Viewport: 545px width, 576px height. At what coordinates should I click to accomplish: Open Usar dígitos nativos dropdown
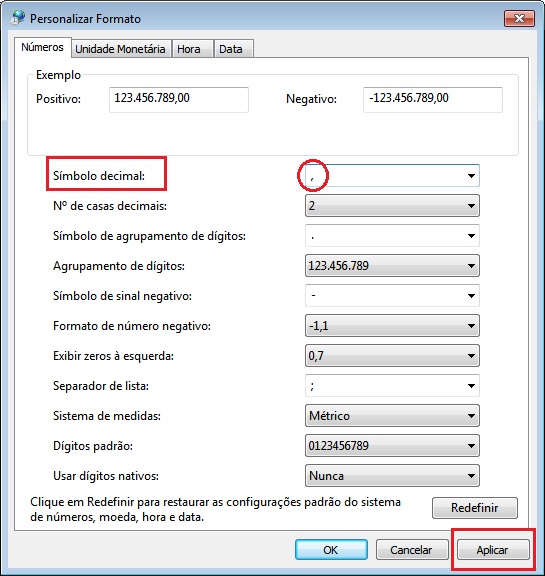click(392, 476)
